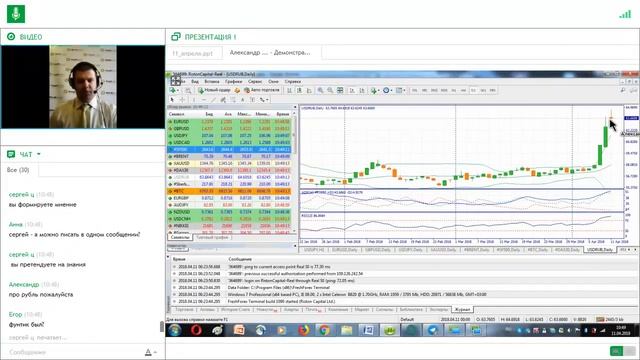Screen dimensions: 640x360
Task: Toggle fullscreen for the shared screen
Action: (x=176, y=80)
